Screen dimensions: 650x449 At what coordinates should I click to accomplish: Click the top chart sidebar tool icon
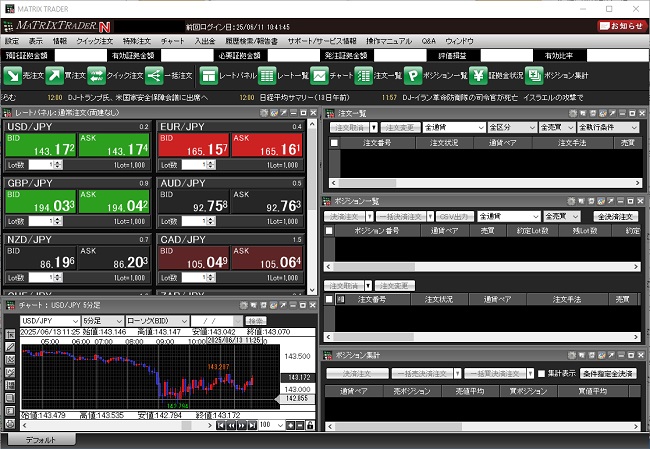(10, 334)
